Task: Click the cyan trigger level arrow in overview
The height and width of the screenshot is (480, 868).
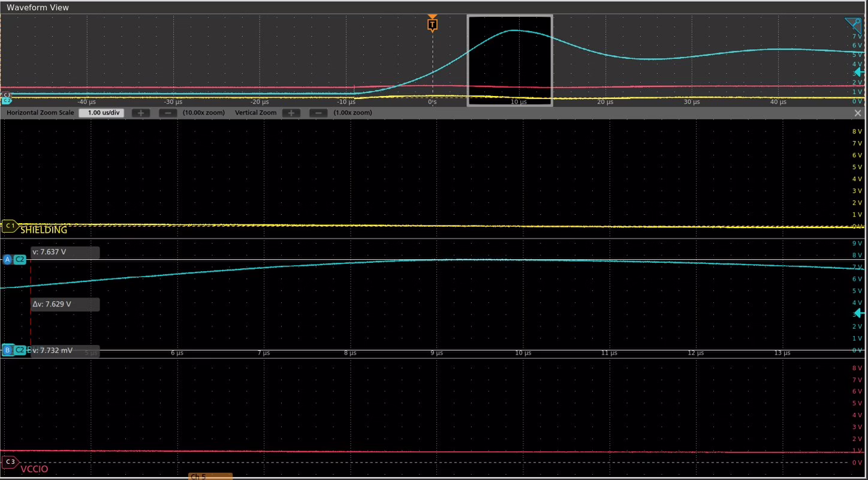Action: point(859,72)
